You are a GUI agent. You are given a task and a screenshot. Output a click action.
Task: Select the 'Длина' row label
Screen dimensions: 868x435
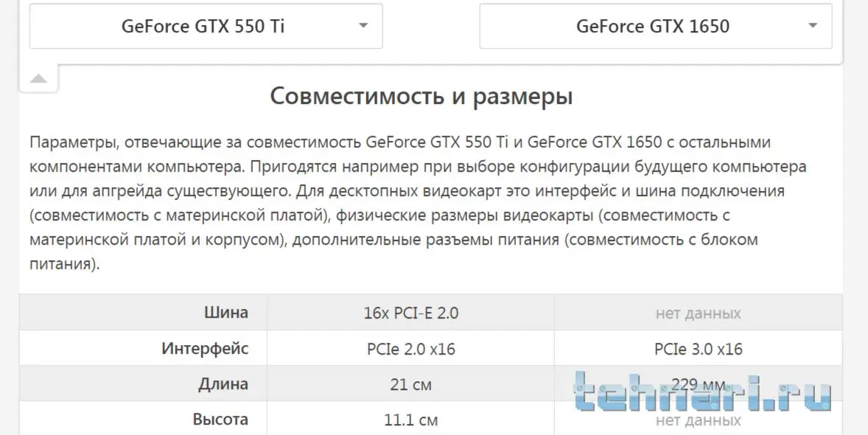[223, 383]
